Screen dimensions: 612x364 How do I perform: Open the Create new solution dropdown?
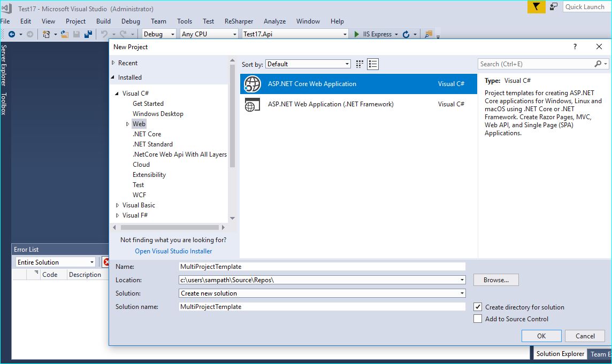(461, 293)
